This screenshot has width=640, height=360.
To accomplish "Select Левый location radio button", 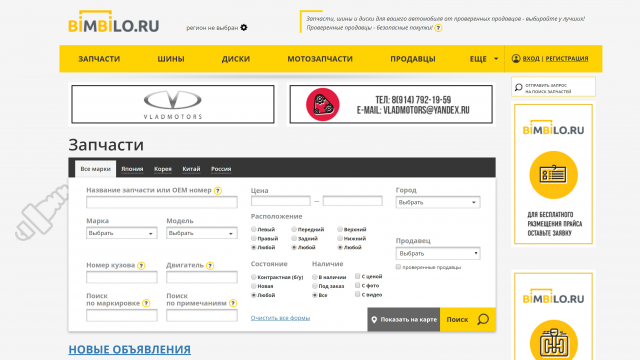I will point(253,229).
